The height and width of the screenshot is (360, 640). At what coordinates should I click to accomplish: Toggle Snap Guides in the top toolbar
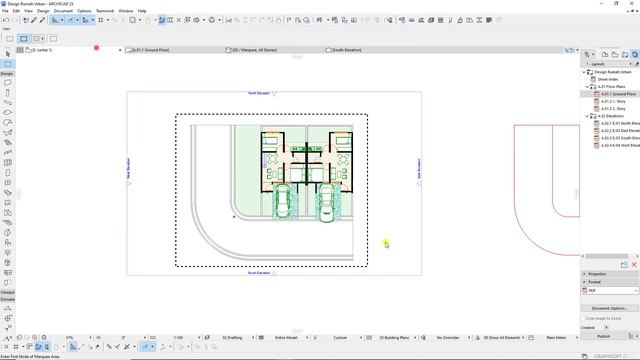70,20
